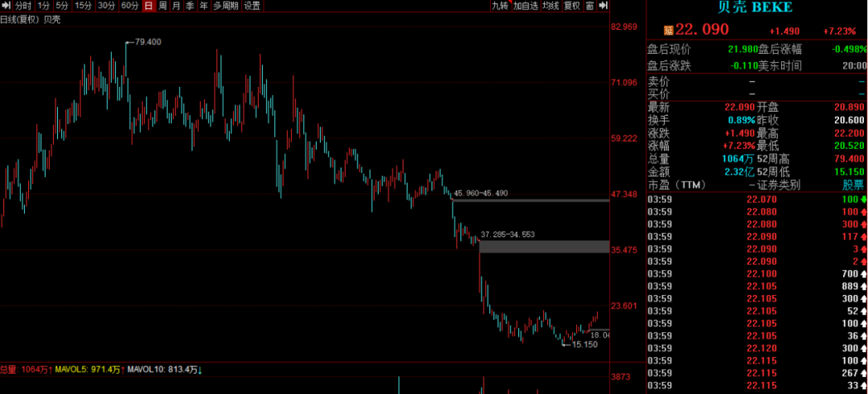Click the 82.969 price axis label

(625, 27)
